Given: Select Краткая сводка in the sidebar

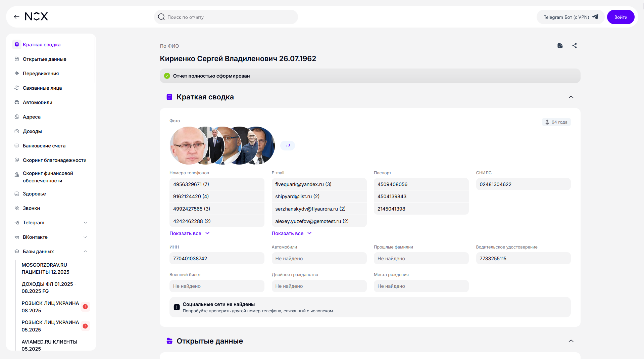Looking at the screenshot, I should pos(42,45).
